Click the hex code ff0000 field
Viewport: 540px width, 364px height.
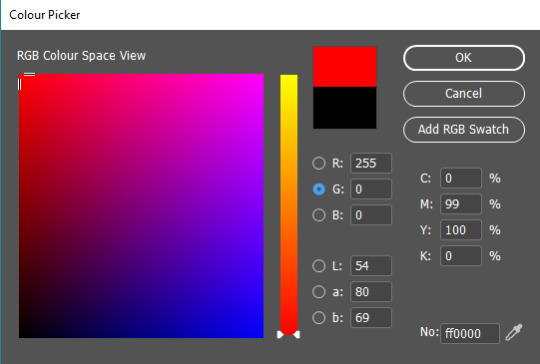(470, 333)
